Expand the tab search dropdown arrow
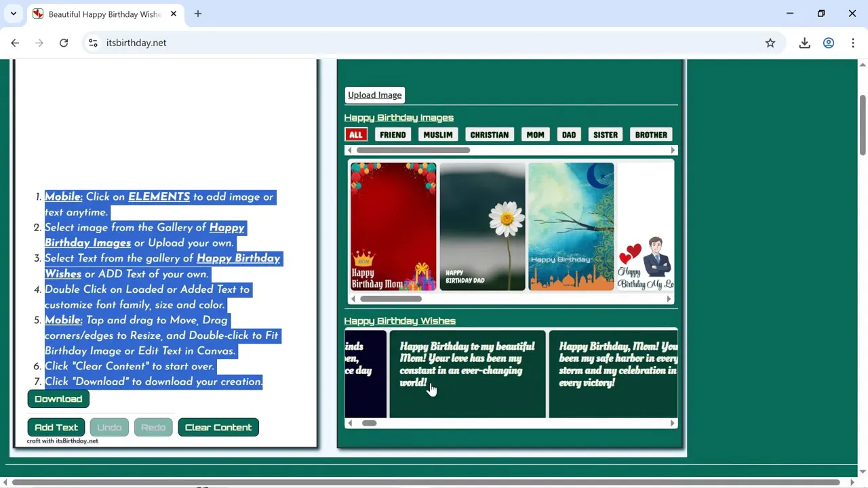 click(13, 14)
